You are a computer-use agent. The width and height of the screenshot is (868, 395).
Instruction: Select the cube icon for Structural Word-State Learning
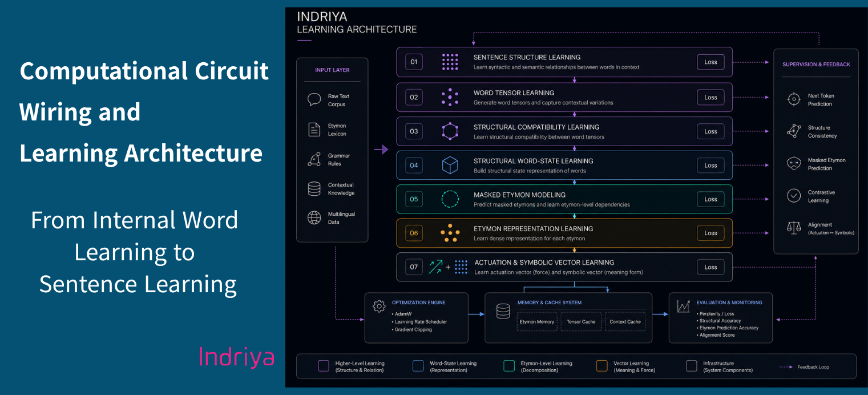[x=450, y=165]
